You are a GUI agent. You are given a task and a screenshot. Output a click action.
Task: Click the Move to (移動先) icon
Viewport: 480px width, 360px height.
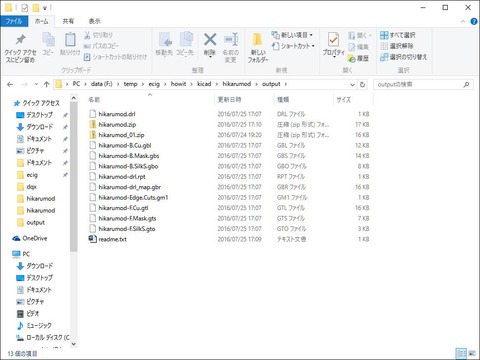165,40
